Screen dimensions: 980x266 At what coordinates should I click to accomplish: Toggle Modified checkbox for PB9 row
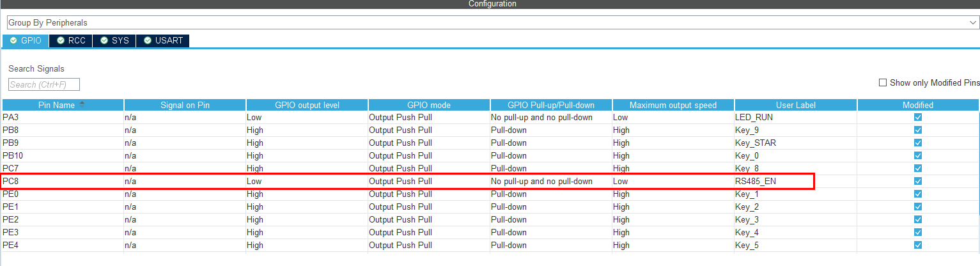(918, 143)
